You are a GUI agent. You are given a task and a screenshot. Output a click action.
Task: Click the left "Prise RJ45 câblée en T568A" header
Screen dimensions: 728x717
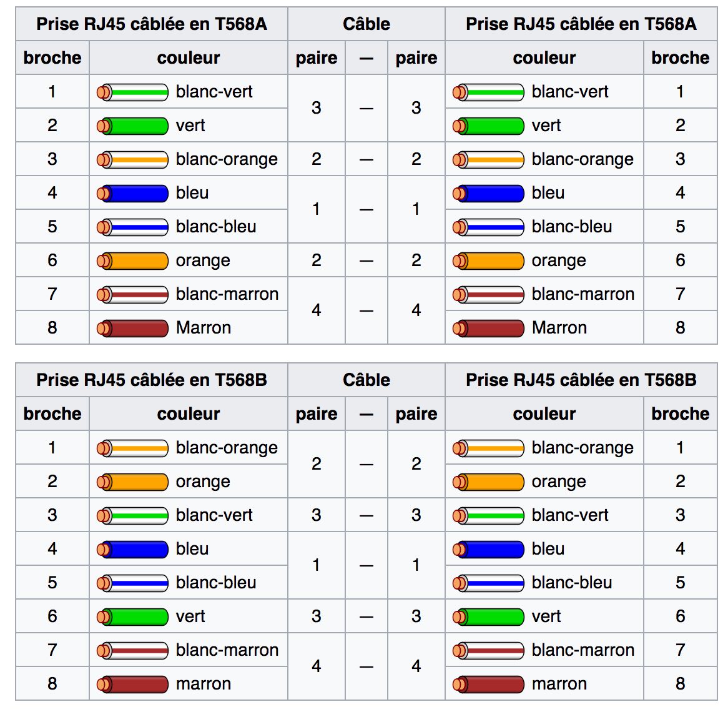coord(152,24)
